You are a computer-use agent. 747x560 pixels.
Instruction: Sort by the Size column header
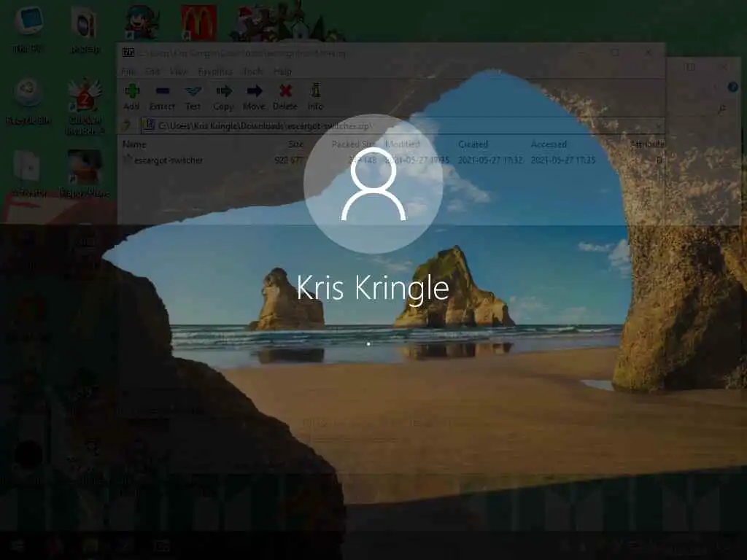(295, 144)
